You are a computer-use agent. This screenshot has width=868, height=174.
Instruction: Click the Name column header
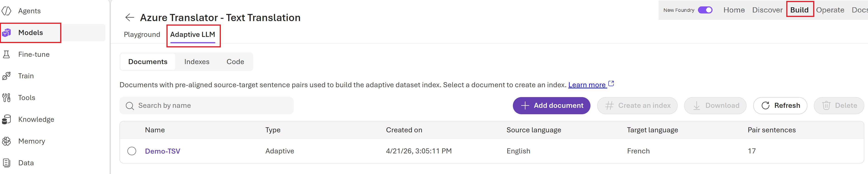pos(155,130)
